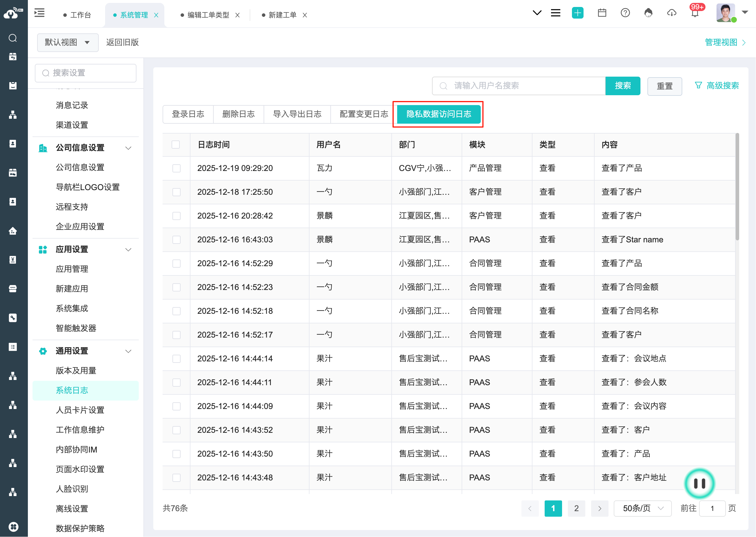Image resolution: width=756 pixels, height=537 pixels.
Task: Open the 配置变更日志 tab
Action: (x=363, y=114)
